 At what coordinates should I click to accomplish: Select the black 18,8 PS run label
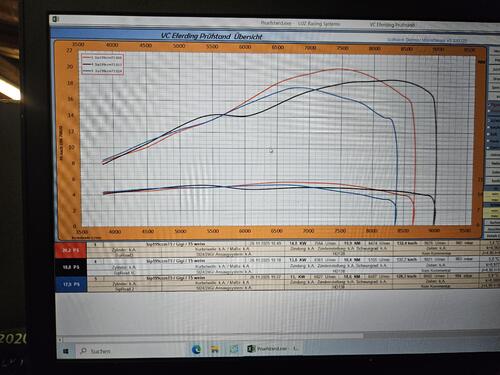(71, 267)
